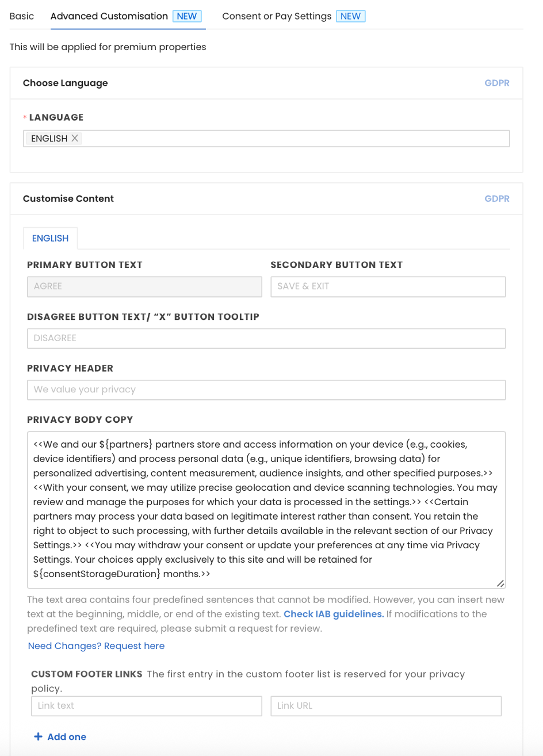This screenshot has height=756, width=543.
Task: Remove the ENGLISH language tag
Action: point(75,139)
